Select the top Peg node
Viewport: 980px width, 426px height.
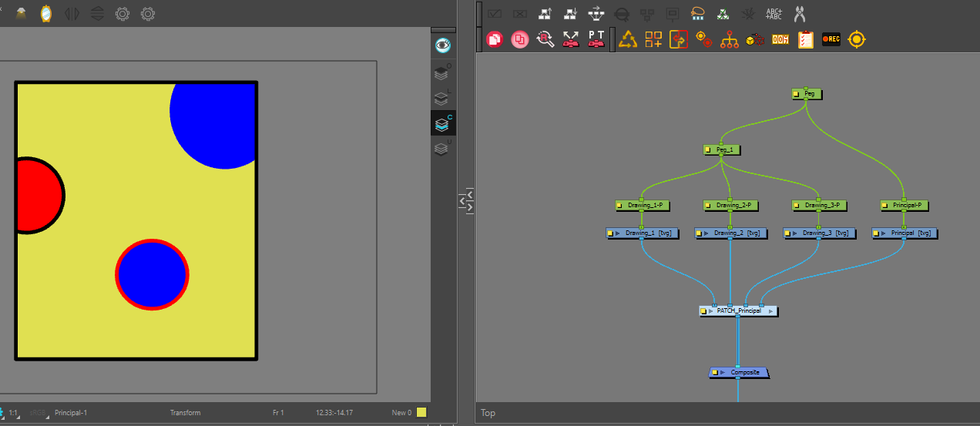coord(807,94)
